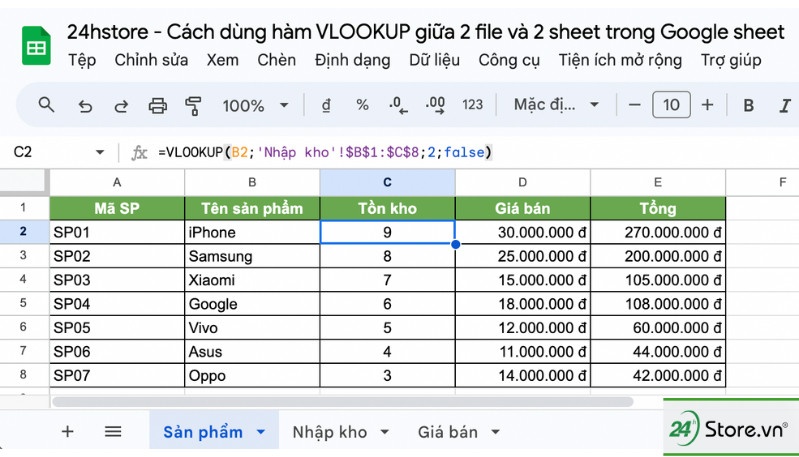This screenshot has height=457, width=799.
Task: Add a new sheet with plus
Action: tap(67, 432)
